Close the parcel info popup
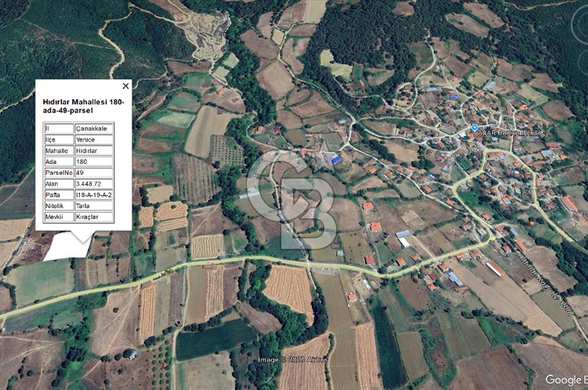Image resolution: width=588 pixels, height=390 pixels. pyautogui.click(x=125, y=86)
